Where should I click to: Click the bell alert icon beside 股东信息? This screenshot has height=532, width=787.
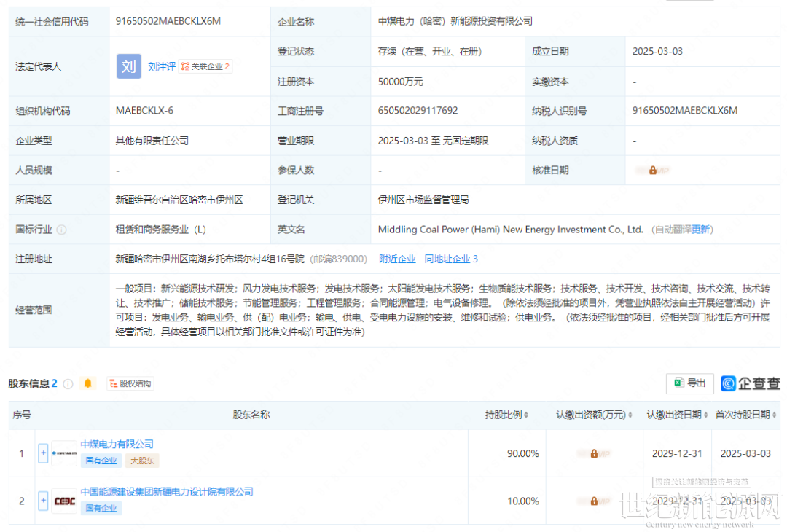88,383
